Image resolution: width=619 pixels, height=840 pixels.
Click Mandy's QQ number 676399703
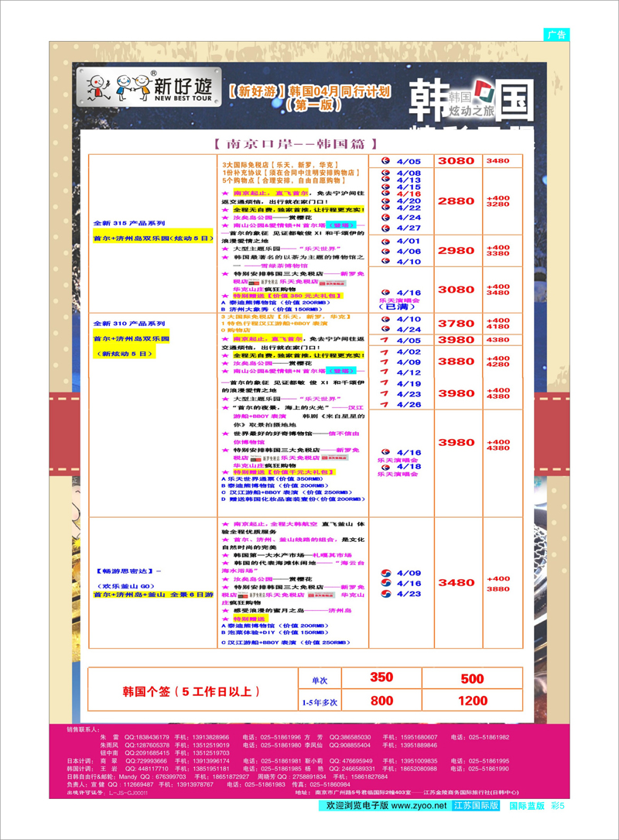coord(171,777)
